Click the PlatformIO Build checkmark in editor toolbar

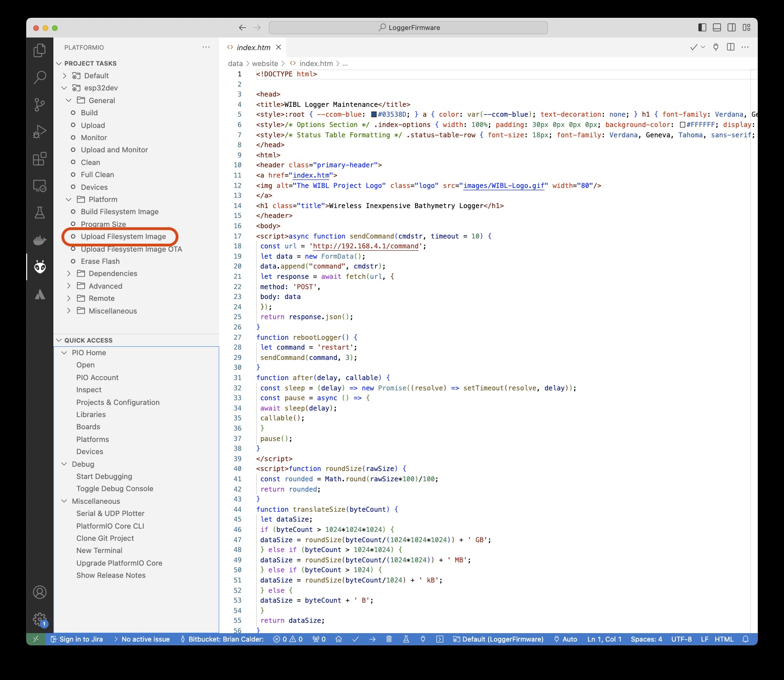coord(694,47)
